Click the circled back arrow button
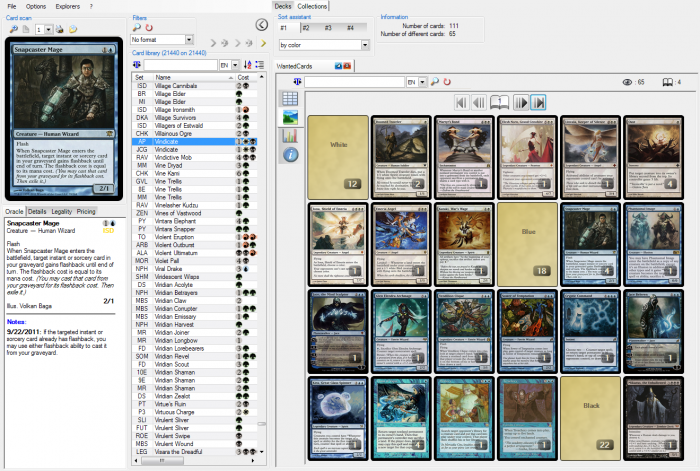Image resolution: width=700 pixels, height=471 pixels. tap(262, 25)
